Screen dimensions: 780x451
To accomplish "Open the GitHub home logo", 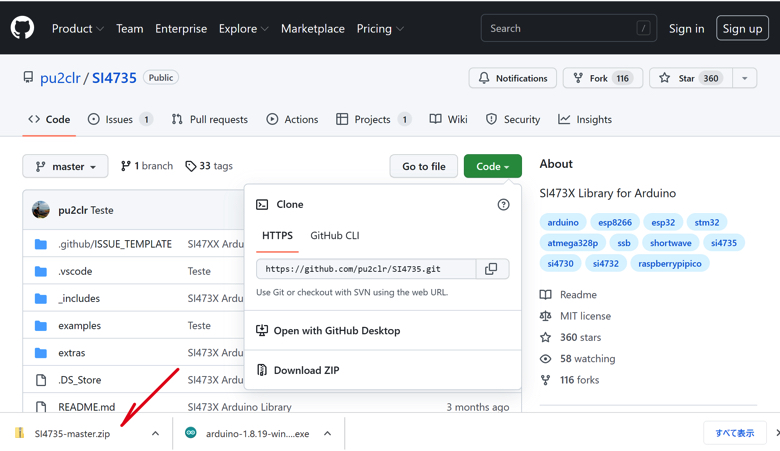I will coord(22,28).
